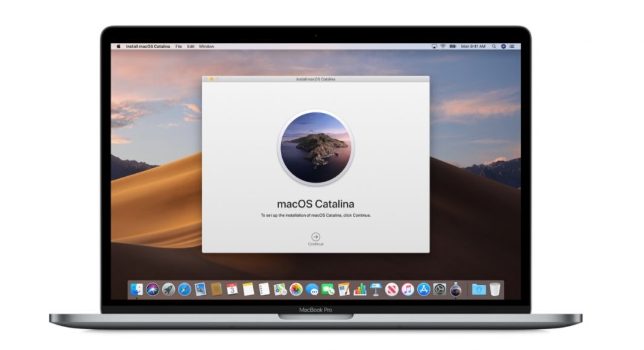The image size is (644, 350).
Task: Open Calendar icon showing 3
Action: pos(232,290)
